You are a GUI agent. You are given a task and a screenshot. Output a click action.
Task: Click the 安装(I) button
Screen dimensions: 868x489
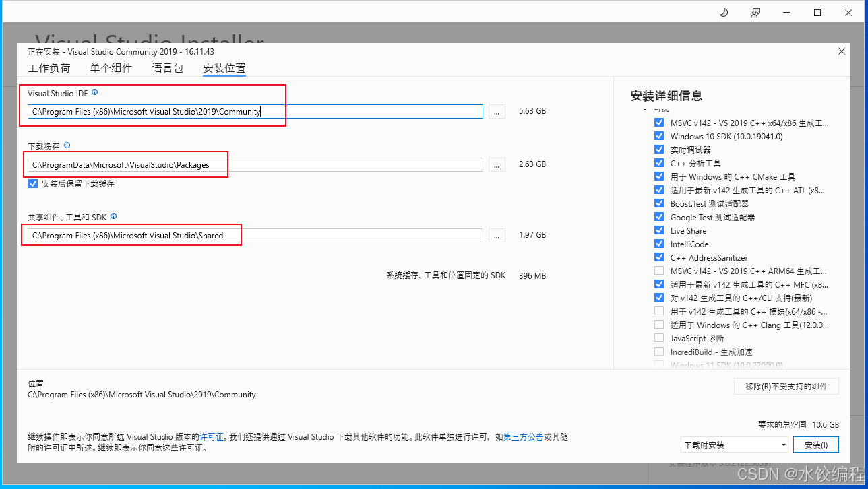pyautogui.click(x=816, y=445)
